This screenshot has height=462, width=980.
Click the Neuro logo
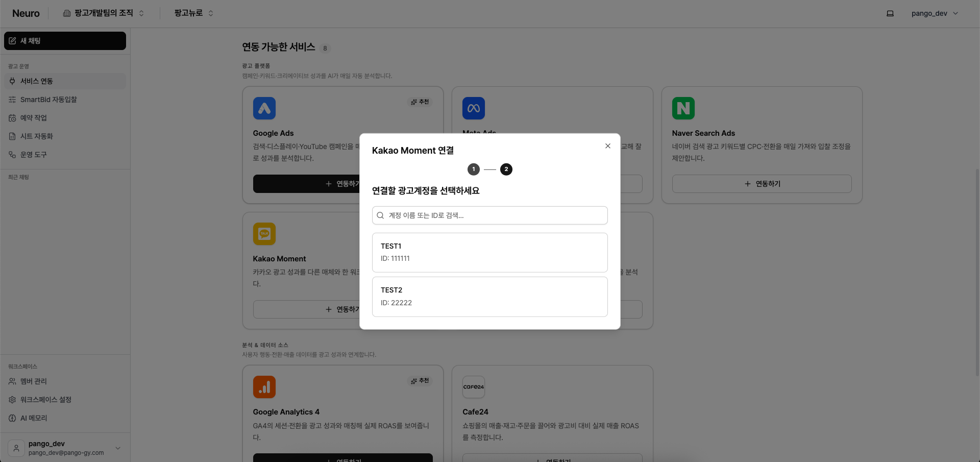26,13
